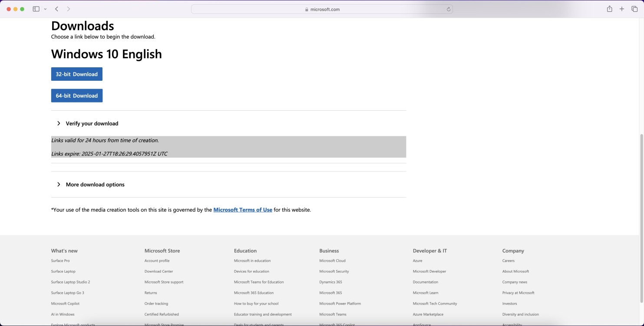The height and width of the screenshot is (326, 644).
Task: Open About Microsoft link
Action: pyautogui.click(x=516, y=271)
